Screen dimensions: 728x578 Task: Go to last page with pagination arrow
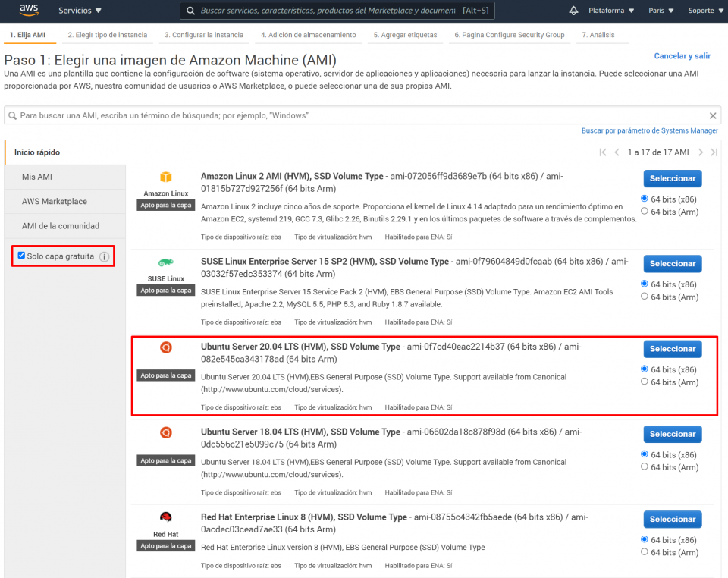point(714,152)
